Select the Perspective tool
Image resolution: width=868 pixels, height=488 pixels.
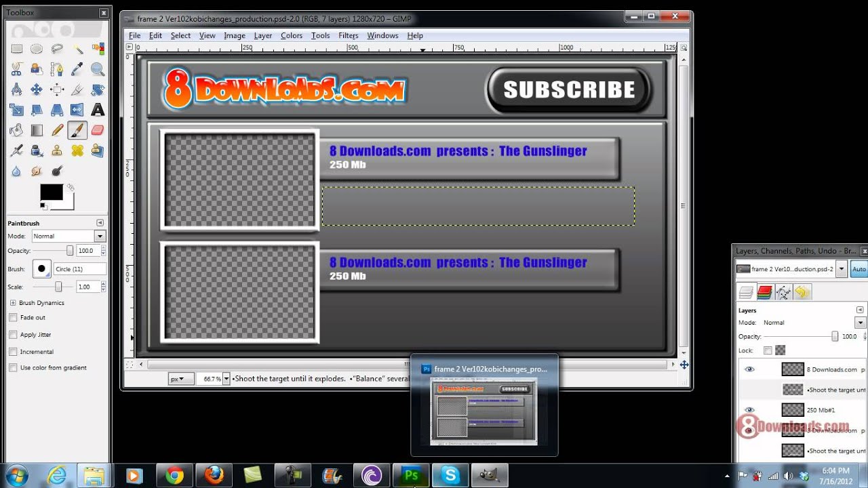click(57, 110)
